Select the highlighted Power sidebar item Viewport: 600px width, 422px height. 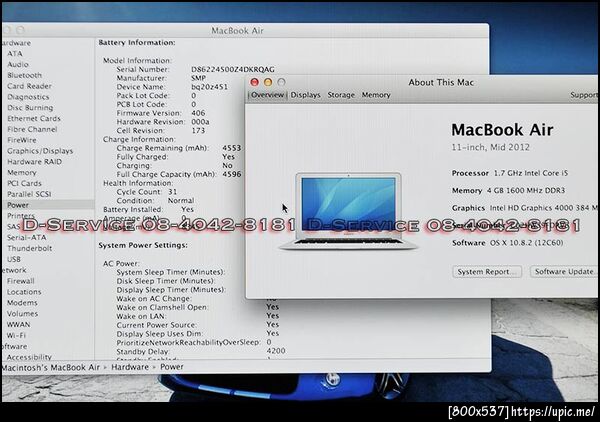48,205
